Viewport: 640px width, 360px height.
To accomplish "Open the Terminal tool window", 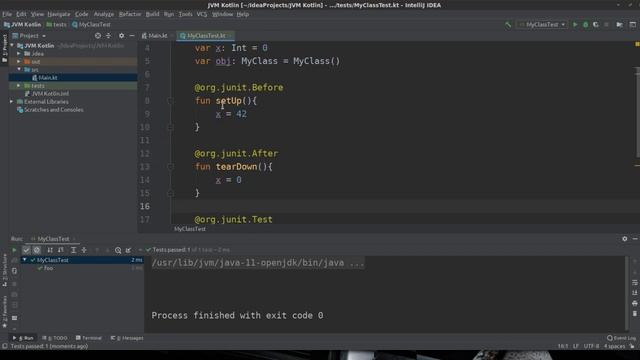I will click(x=89, y=338).
